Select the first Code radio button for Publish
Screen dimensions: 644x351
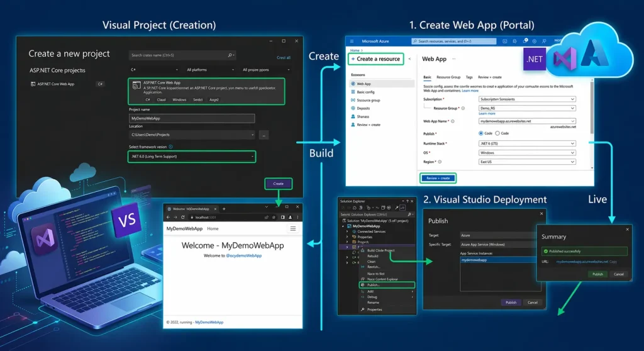[x=480, y=133]
